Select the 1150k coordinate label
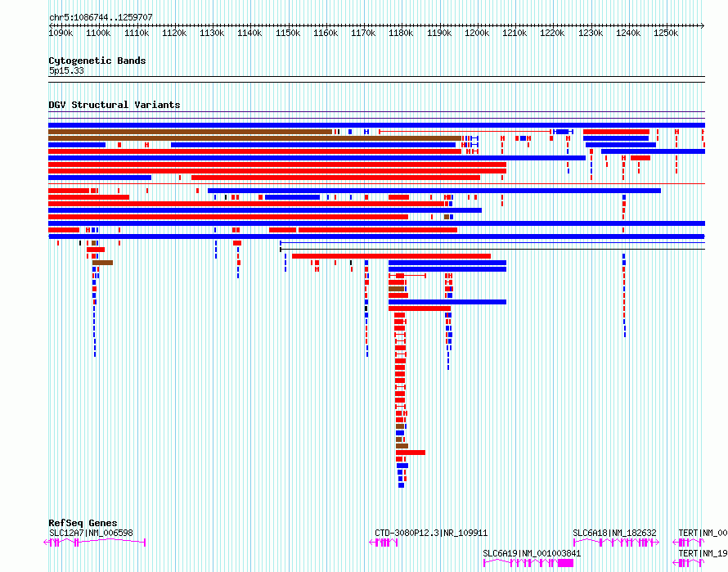Viewport: 728px width, 572px height. pyautogui.click(x=288, y=33)
